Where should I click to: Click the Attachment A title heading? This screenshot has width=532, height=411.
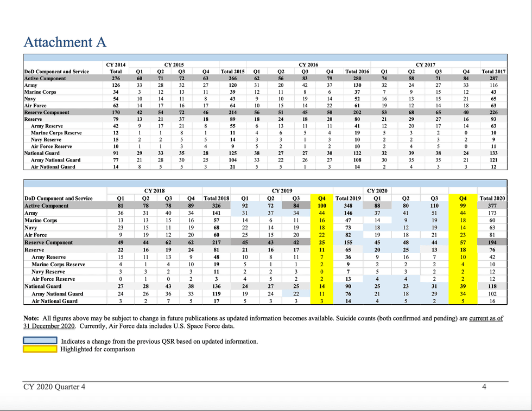(x=65, y=42)
